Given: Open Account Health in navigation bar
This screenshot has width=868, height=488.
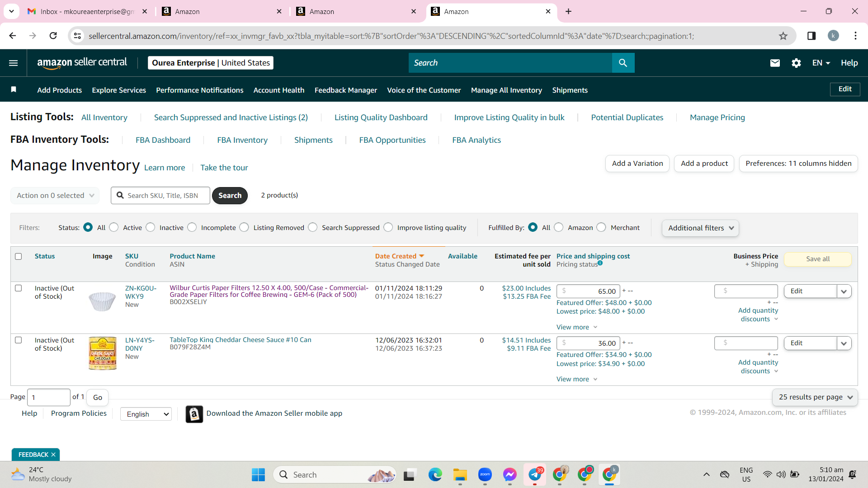Looking at the screenshot, I should 279,90.
